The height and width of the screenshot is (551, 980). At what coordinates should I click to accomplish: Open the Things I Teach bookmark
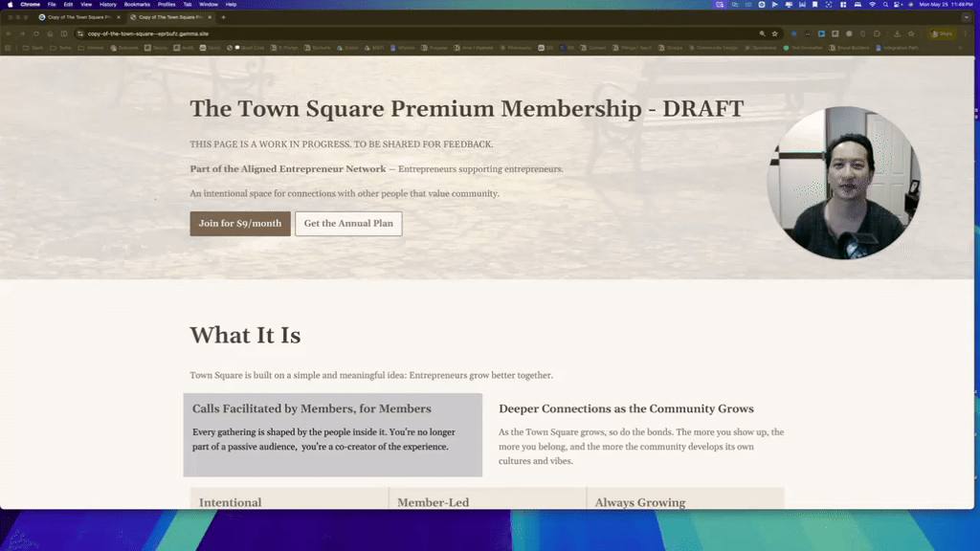[x=633, y=48]
